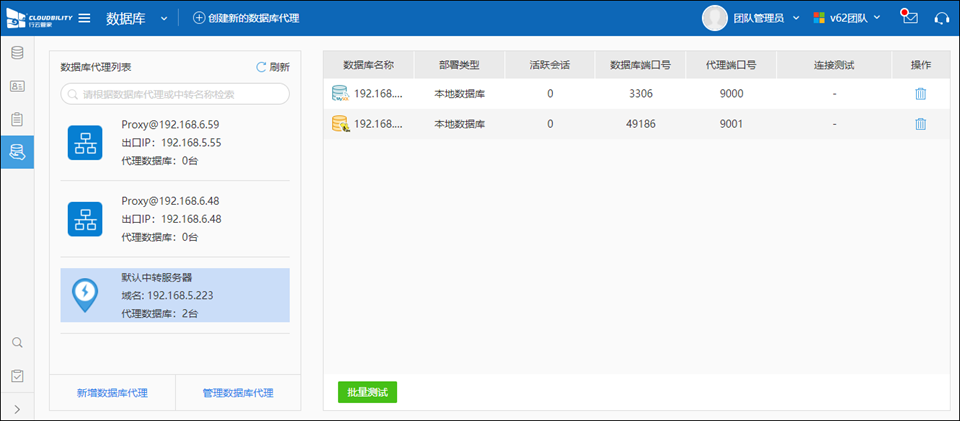960x421 pixels.
Task: Open the checklist task icon in sidebar
Action: pyautogui.click(x=17, y=376)
